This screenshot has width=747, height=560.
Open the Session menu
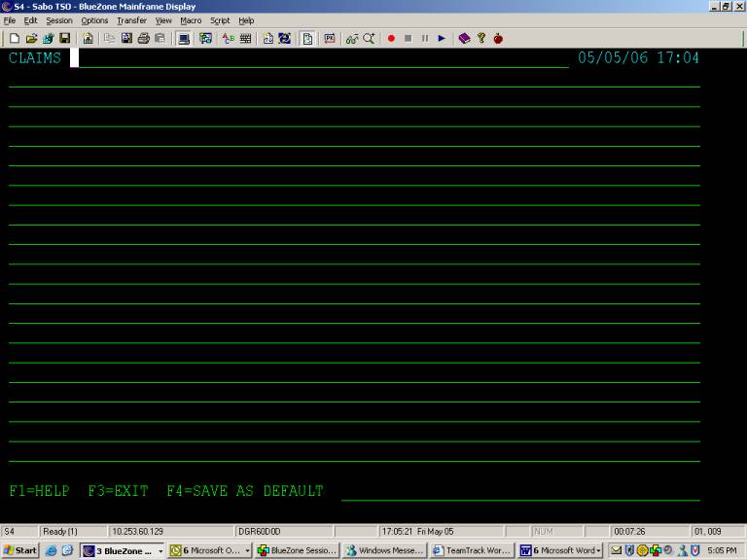tap(59, 20)
